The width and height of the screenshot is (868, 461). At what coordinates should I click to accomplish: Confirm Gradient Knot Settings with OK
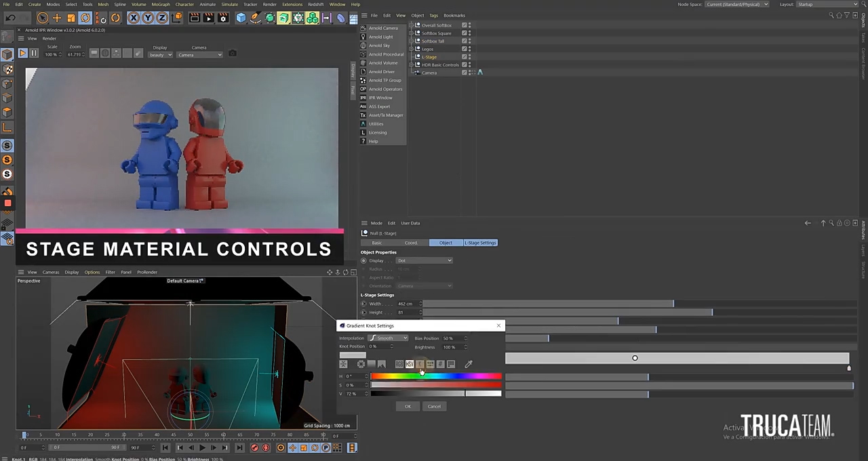[408, 406]
